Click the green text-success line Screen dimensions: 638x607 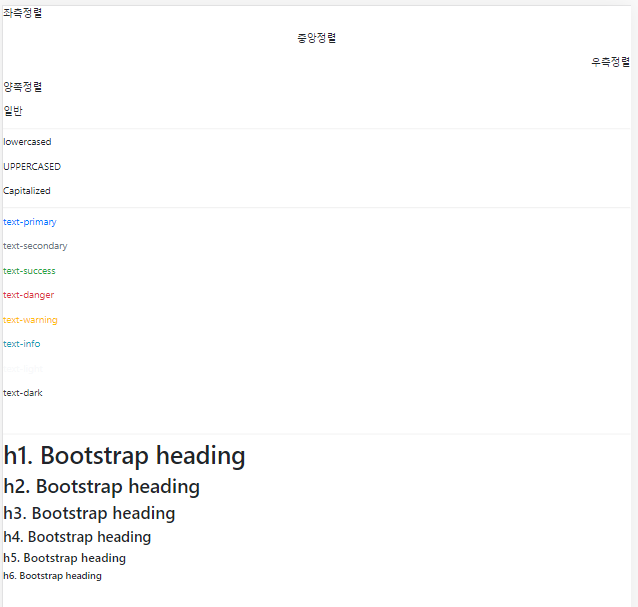[x=29, y=271]
